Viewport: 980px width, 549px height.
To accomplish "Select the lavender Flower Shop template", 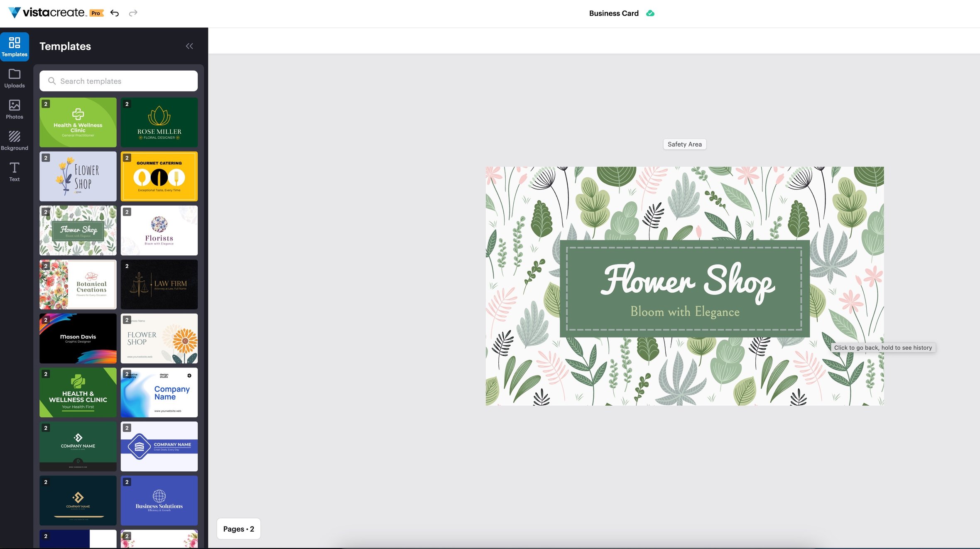I will [x=78, y=176].
